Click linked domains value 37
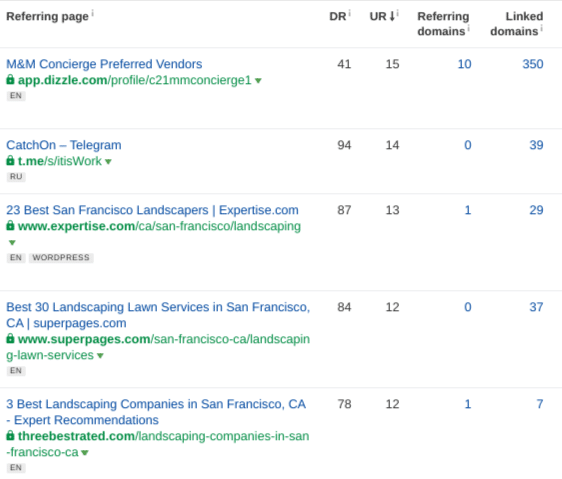 click(x=537, y=307)
